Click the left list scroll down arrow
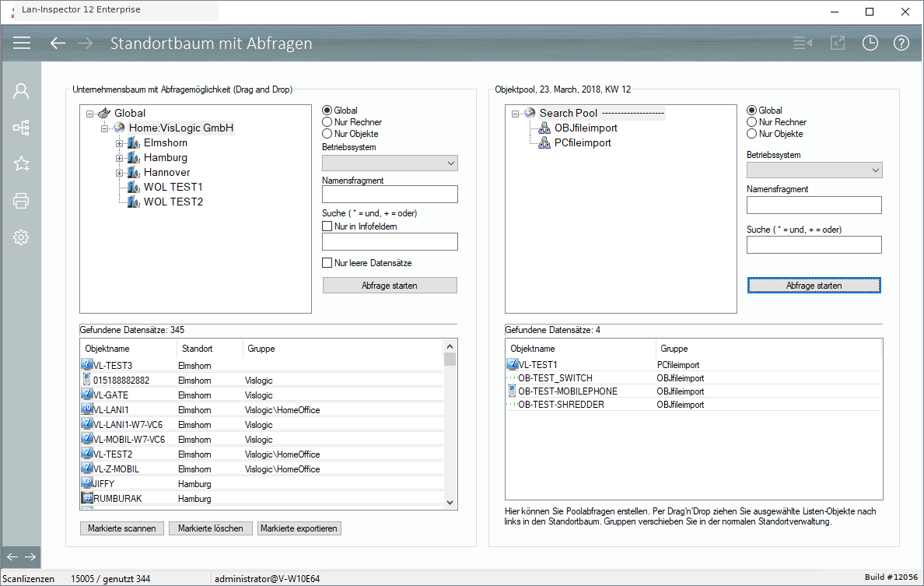Image resolution: width=924 pixels, height=586 pixels. point(450,503)
